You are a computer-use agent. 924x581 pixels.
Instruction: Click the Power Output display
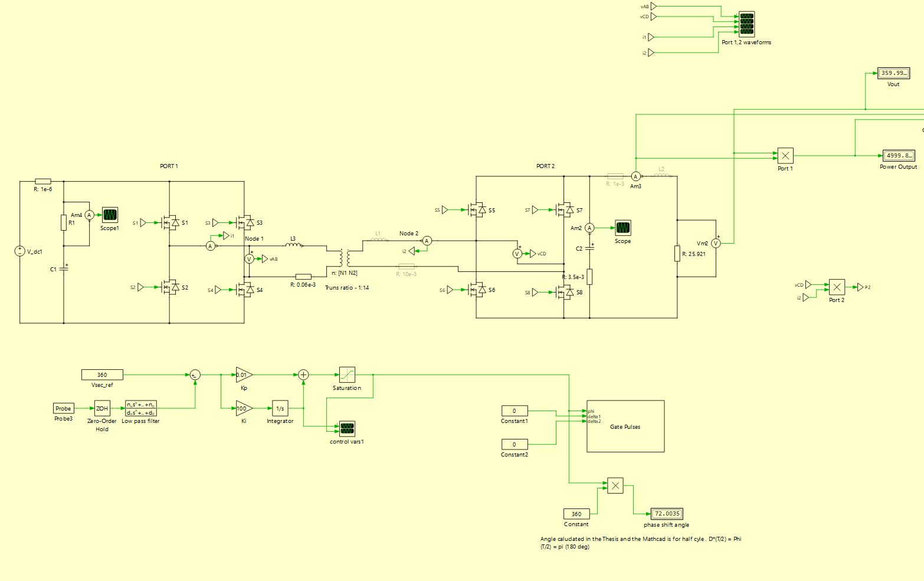tap(899, 156)
